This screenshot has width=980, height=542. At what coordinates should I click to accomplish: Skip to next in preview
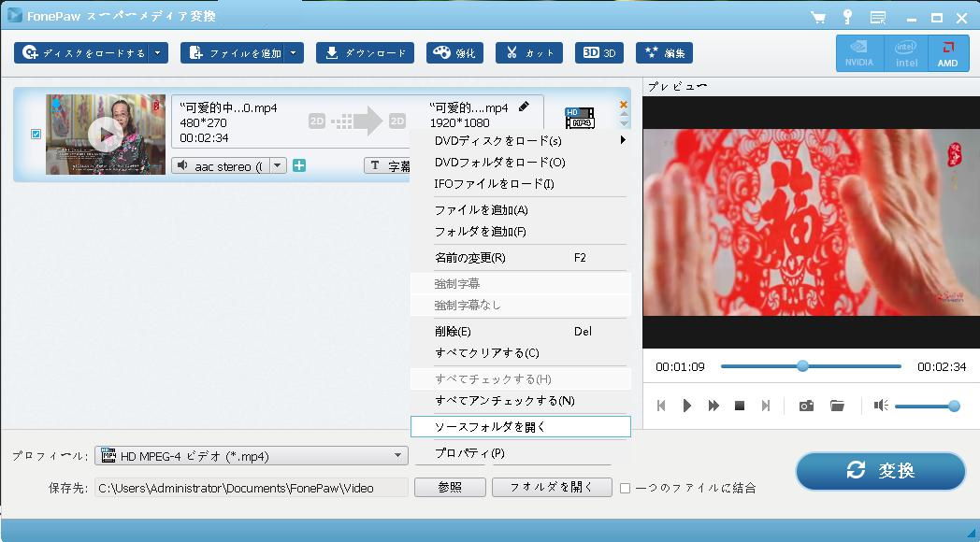coord(766,406)
